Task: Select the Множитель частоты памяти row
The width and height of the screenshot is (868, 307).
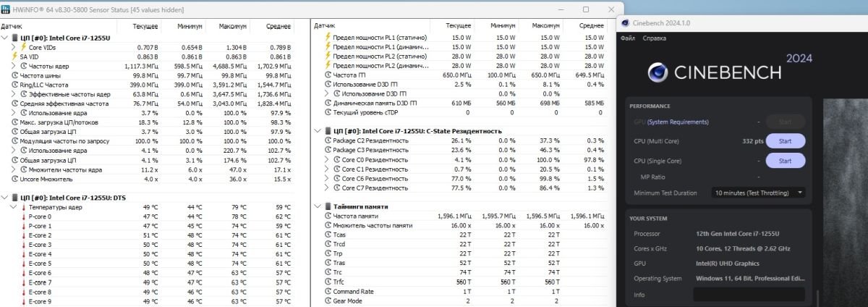Action: coord(463,225)
